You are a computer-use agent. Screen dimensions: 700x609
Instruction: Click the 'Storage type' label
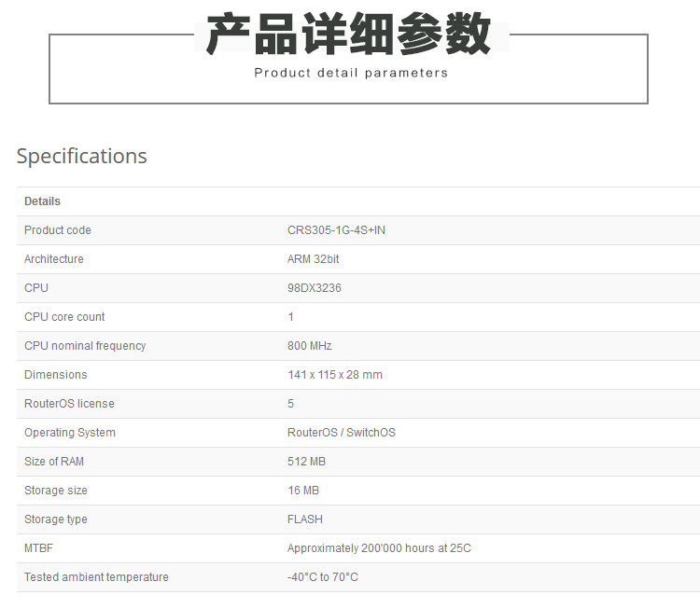click(56, 519)
